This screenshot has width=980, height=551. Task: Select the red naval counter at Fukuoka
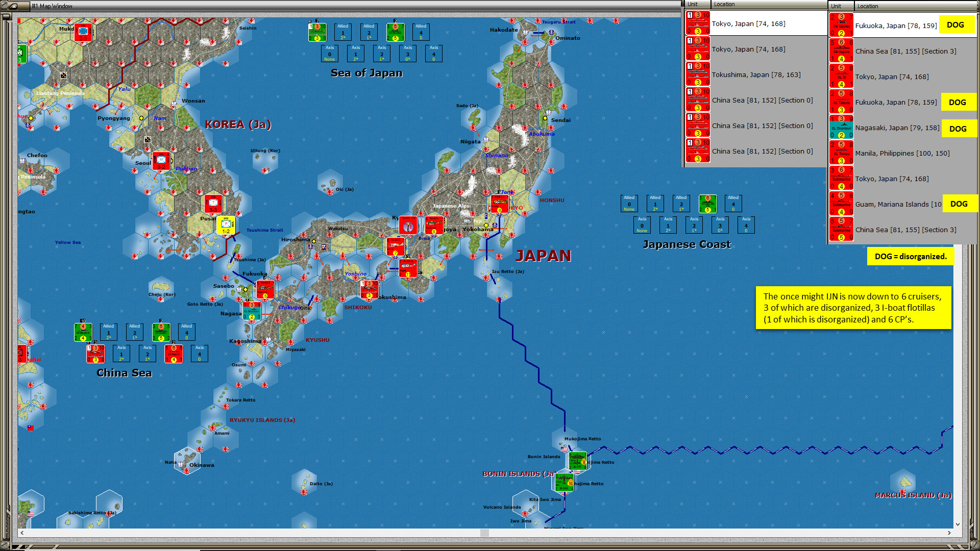click(x=265, y=289)
